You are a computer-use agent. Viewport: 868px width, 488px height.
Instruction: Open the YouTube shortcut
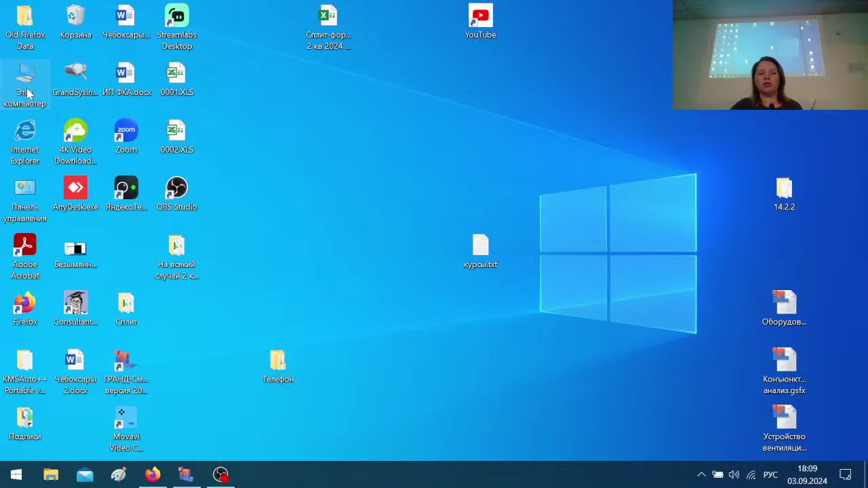click(x=480, y=22)
